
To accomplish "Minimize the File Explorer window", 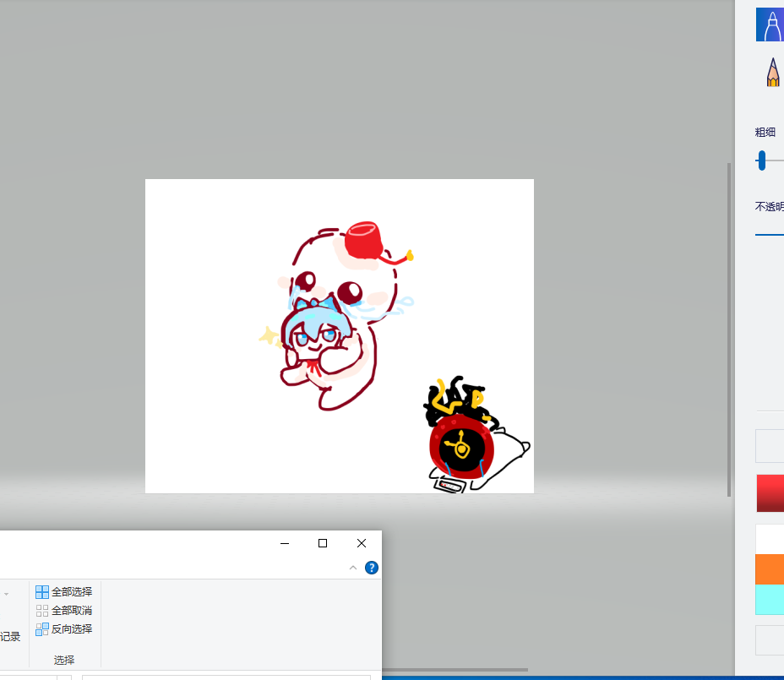I will tap(284, 543).
